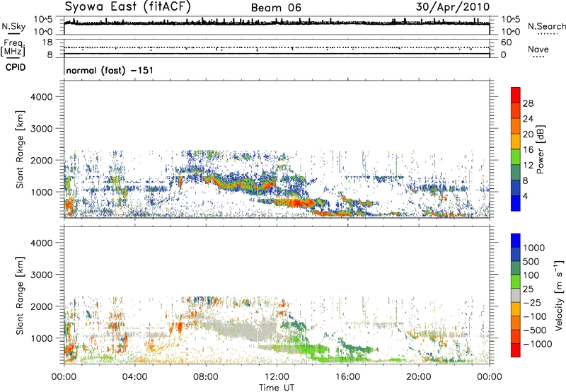Click the '1000' tick on velocity colorbar

534,248
